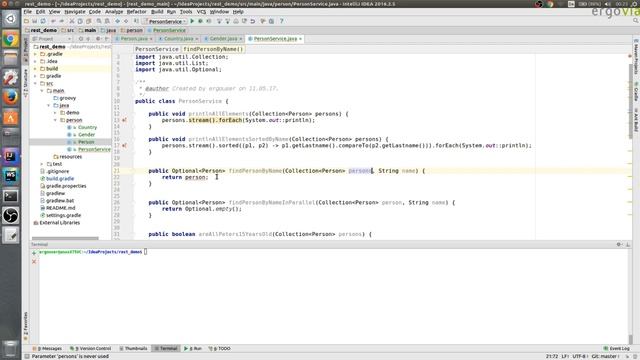Open Project panel gear settings
This screenshot has height=360, width=640.
point(98,39)
